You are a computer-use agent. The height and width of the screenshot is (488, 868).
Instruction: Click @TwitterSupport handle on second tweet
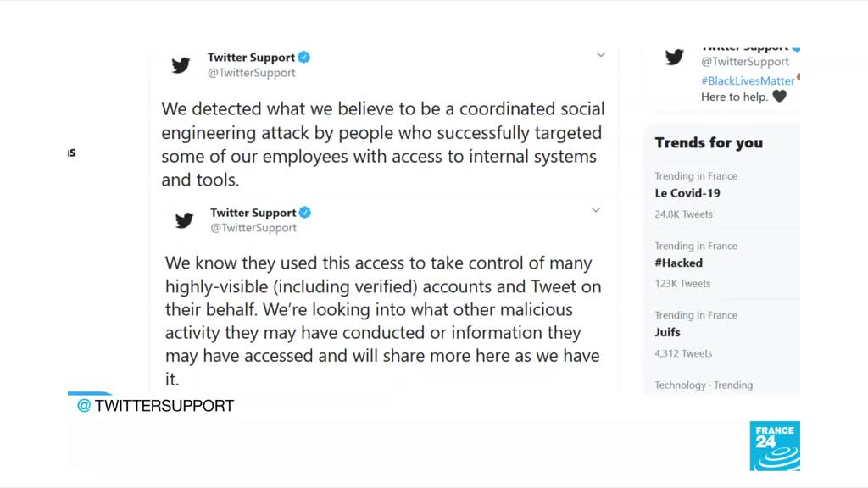pos(253,228)
